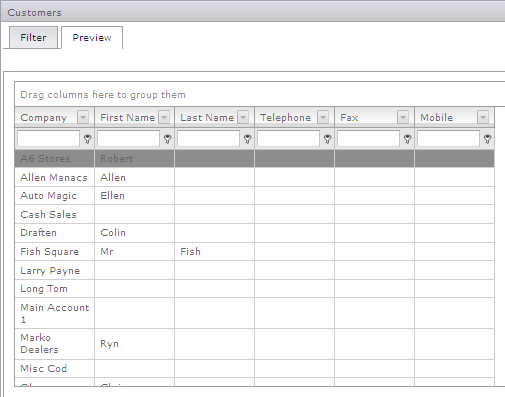Click the filter icon for Fax column
This screenshot has height=397, width=505.
click(407, 139)
